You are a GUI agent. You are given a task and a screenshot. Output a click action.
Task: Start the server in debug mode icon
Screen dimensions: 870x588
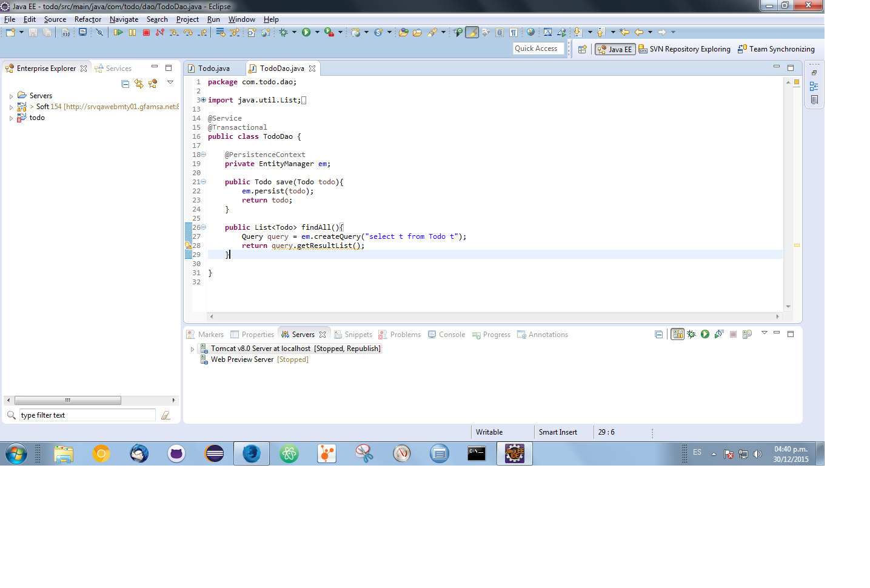coord(691,334)
